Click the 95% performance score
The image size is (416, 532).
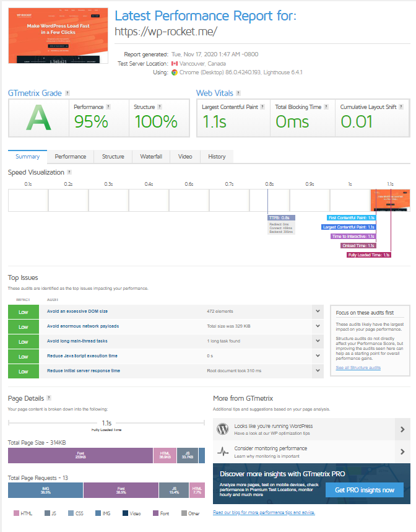(x=91, y=122)
